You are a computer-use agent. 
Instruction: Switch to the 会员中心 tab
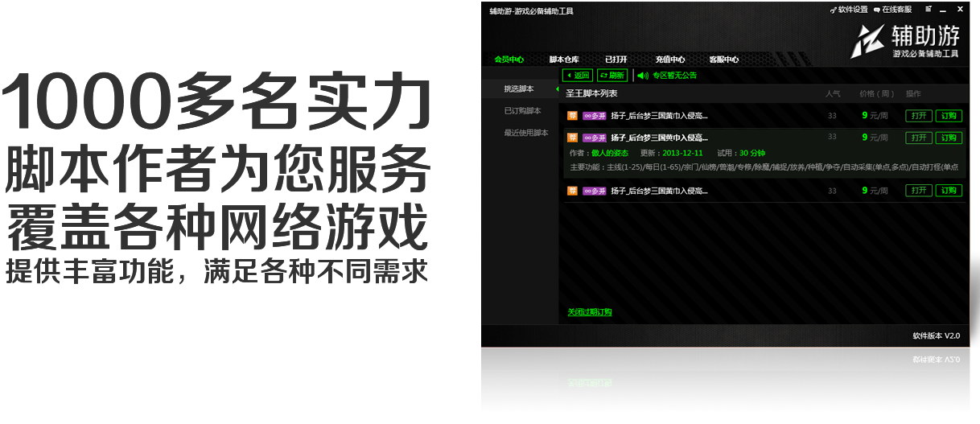pyautogui.click(x=509, y=60)
